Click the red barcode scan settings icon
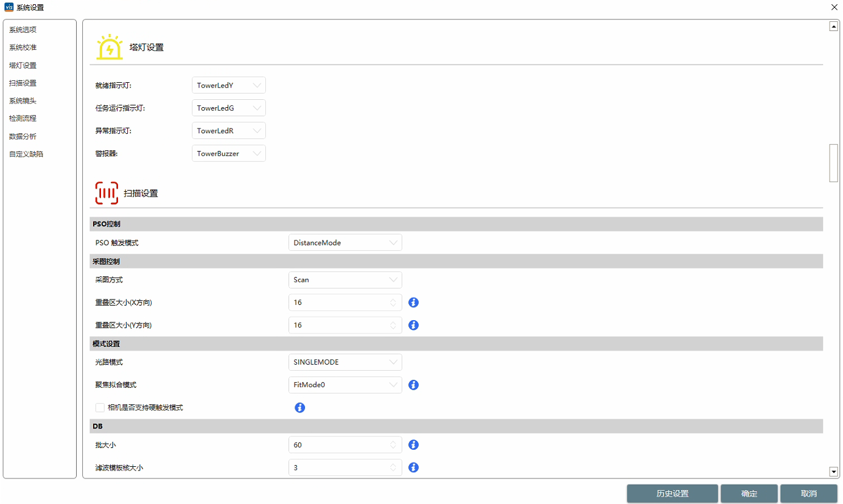The height and width of the screenshot is (504, 843). point(107,193)
